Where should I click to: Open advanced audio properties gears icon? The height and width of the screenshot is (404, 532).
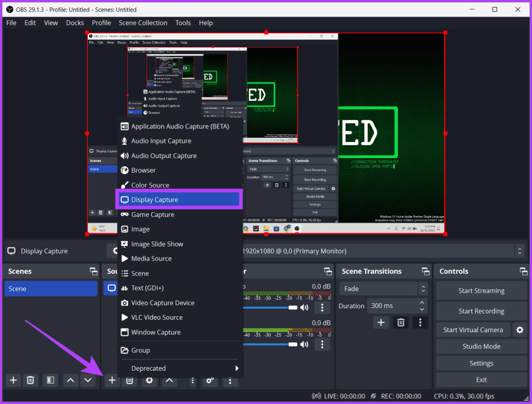click(x=210, y=381)
